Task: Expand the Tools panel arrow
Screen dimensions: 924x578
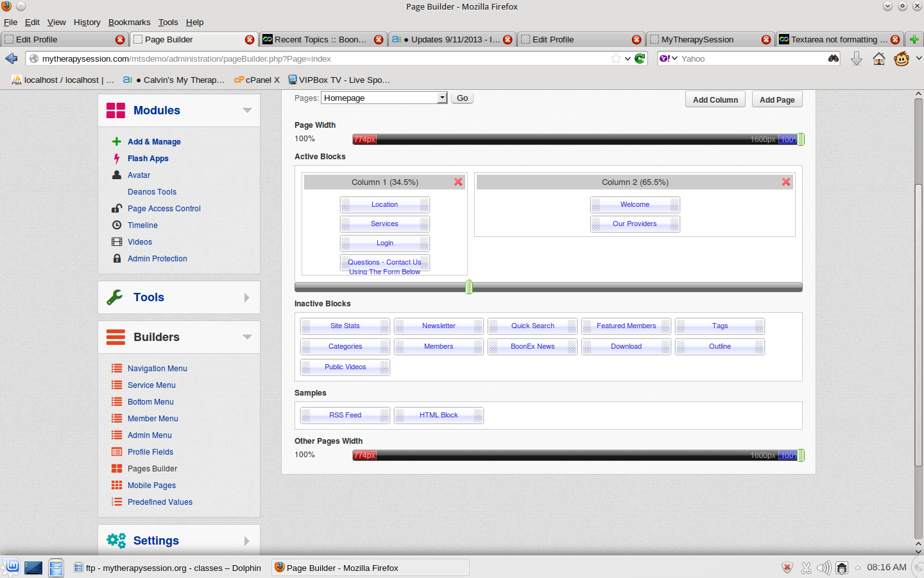Action: click(247, 298)
